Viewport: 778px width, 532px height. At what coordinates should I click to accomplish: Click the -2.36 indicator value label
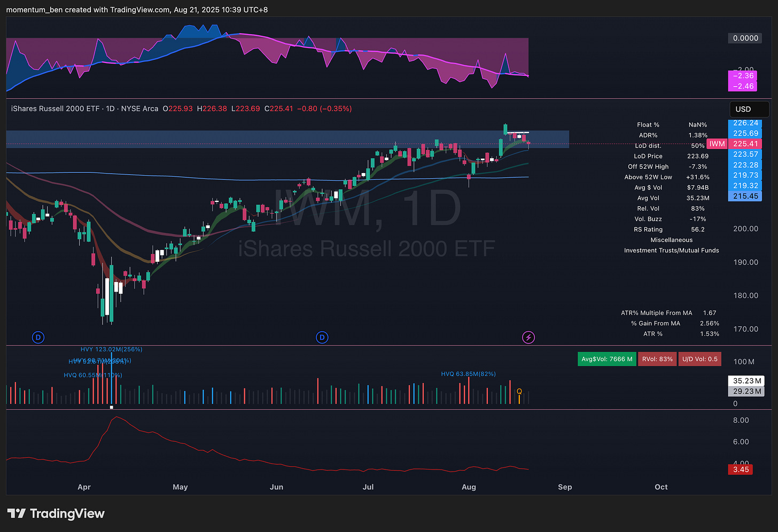743,76
